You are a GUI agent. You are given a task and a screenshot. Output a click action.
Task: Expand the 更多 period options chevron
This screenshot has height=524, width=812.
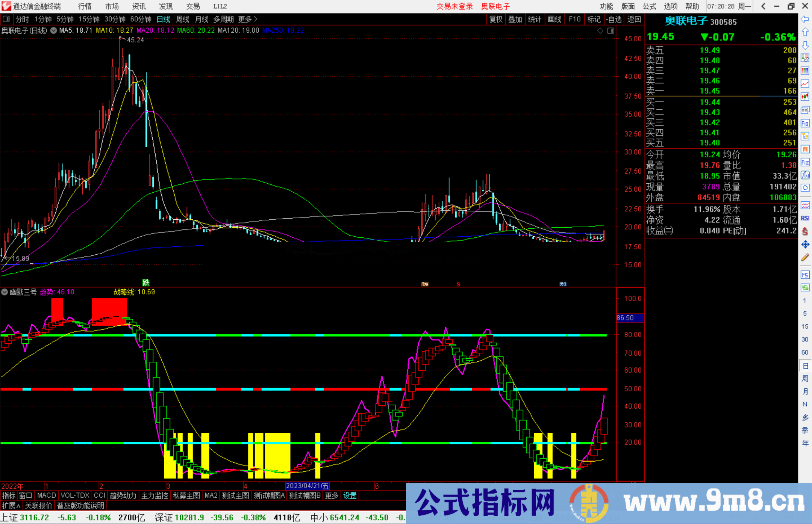point(255,19)
